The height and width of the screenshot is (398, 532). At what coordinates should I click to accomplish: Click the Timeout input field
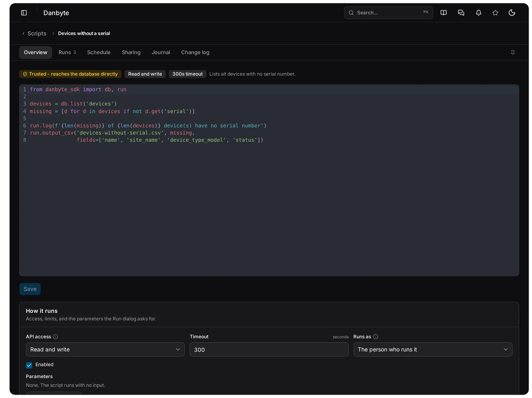(x=269, y=349)
